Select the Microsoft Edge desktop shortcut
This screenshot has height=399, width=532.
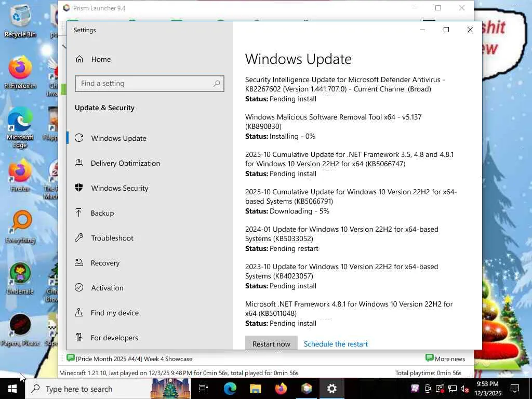[x=20, y=128]
